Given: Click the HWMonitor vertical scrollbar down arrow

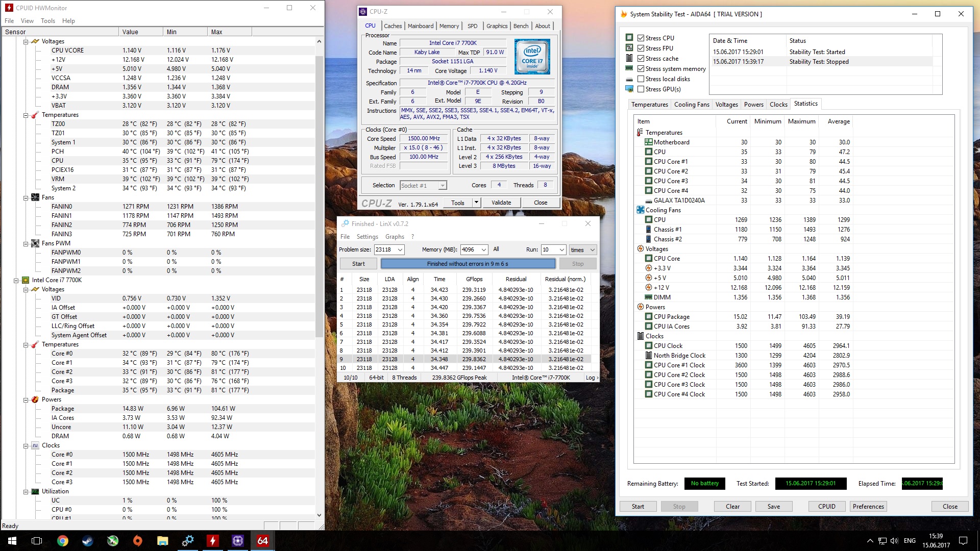Looking at the screenshot, I should pyautogui.click(x=319, y=515).
